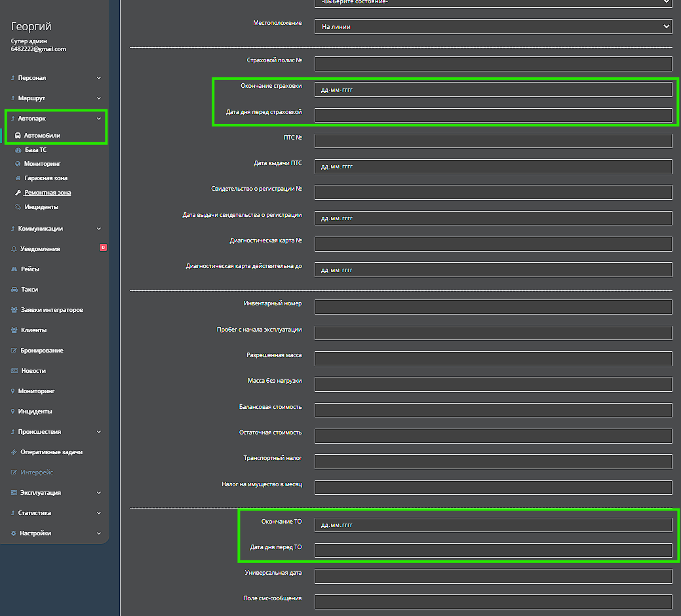The width and height of the screenshot is (681, 616).
Task: Open the Новости sidebar link
Action: [33, 371]
